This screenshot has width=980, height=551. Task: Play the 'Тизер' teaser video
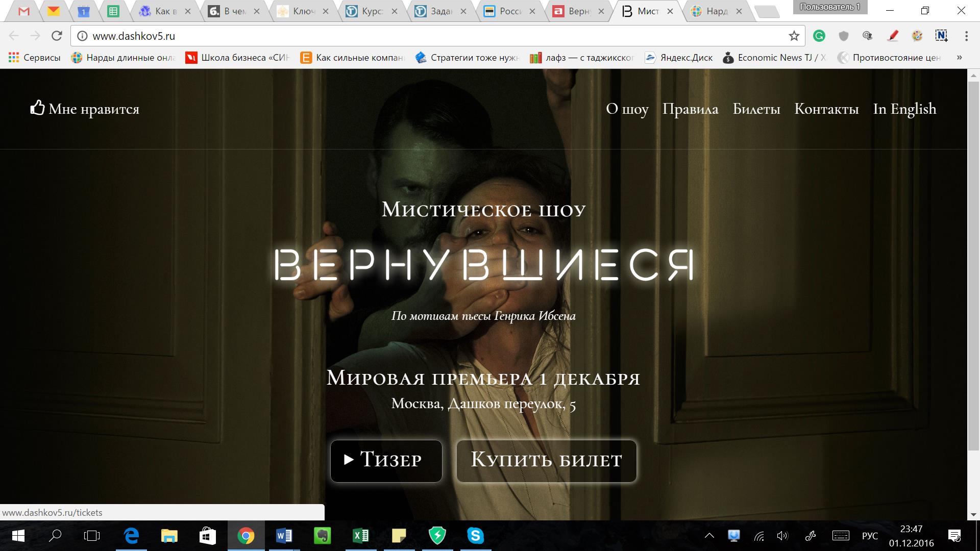tap(386, 461)
